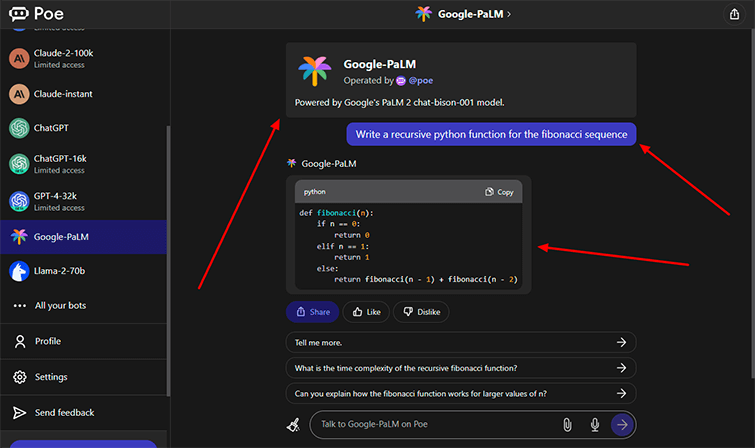The width and height of the screenshot is (755, 448).
Task: Click the ChatGPT-16k avatar icon
Action: 19,164
